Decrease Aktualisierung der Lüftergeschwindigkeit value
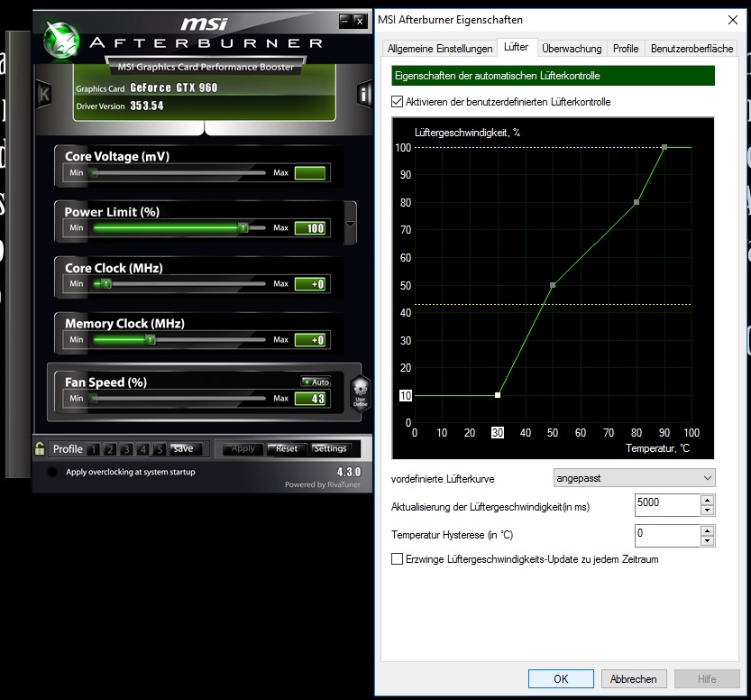Screen dimensions: 751x700 [707, 511]
